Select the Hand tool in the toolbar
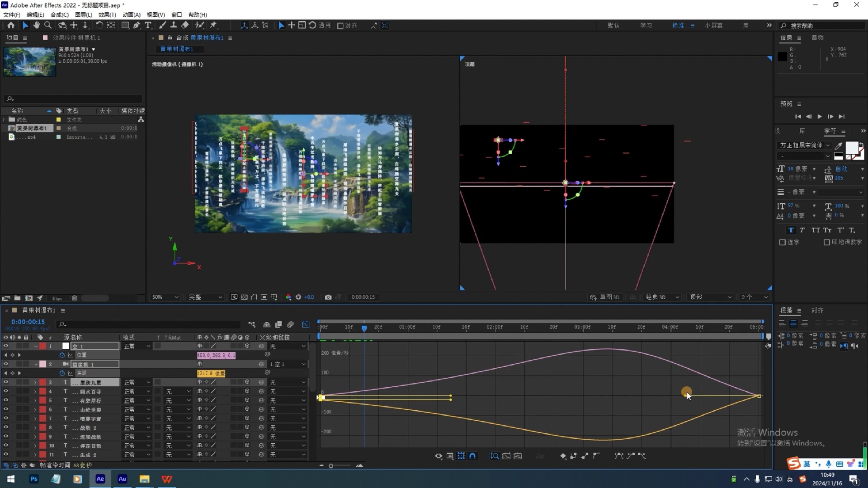Image resolution: width=868 pixels, height=488 pixels. (37, 25)
